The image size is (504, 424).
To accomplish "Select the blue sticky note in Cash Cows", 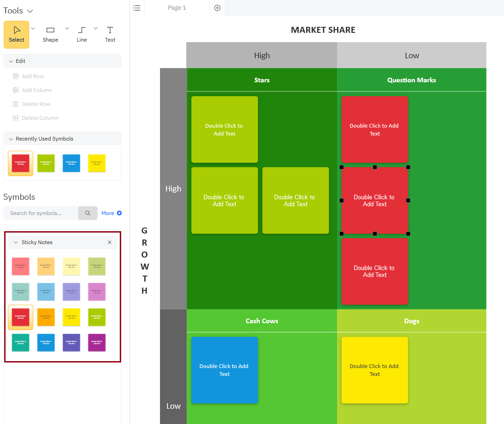I will (224, 370).
